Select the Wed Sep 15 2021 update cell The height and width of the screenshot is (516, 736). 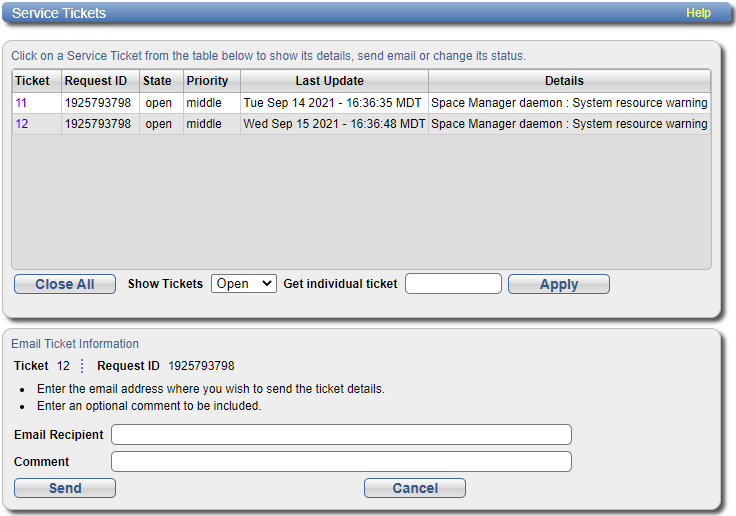tap(334, 124)
